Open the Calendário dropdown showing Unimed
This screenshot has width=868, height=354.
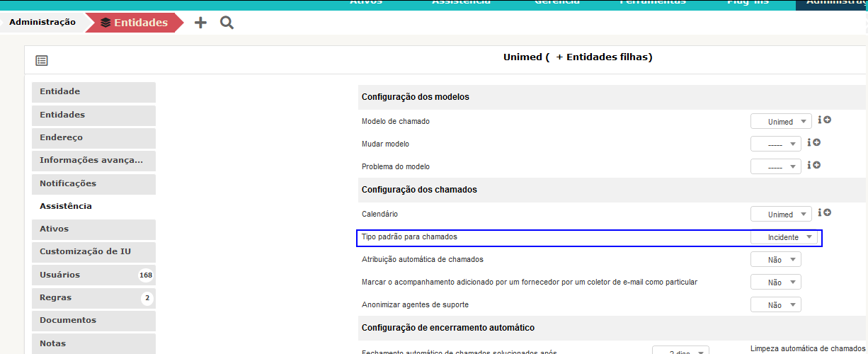[x=781, y=215]
